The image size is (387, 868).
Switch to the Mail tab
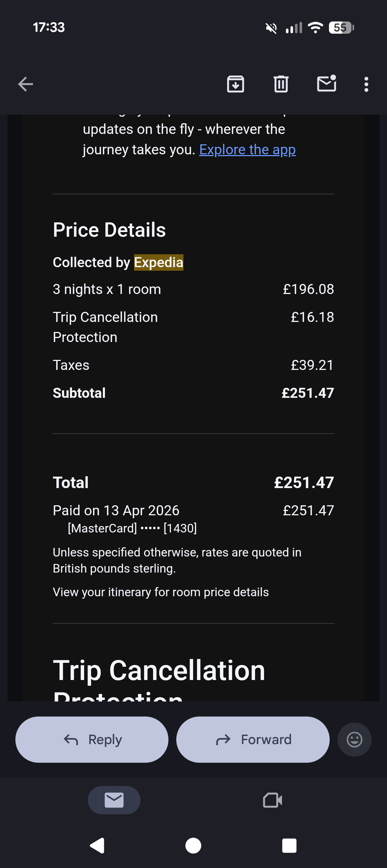pos(114,800)
